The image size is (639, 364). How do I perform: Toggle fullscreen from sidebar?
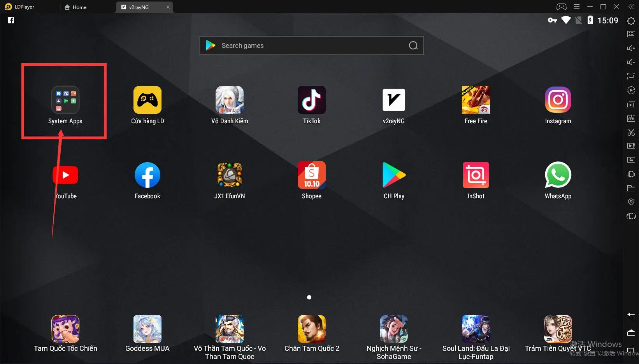[631, 76]
